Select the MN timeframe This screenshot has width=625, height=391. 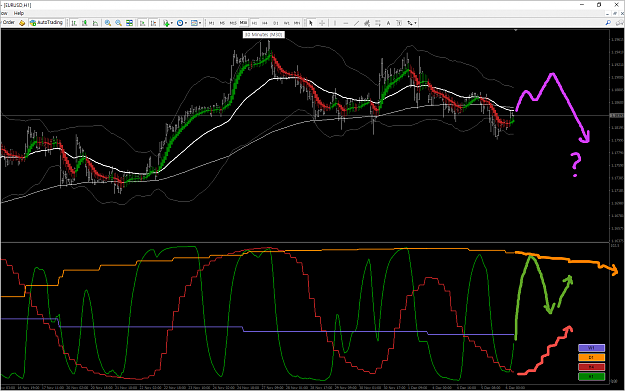[297, 23]
